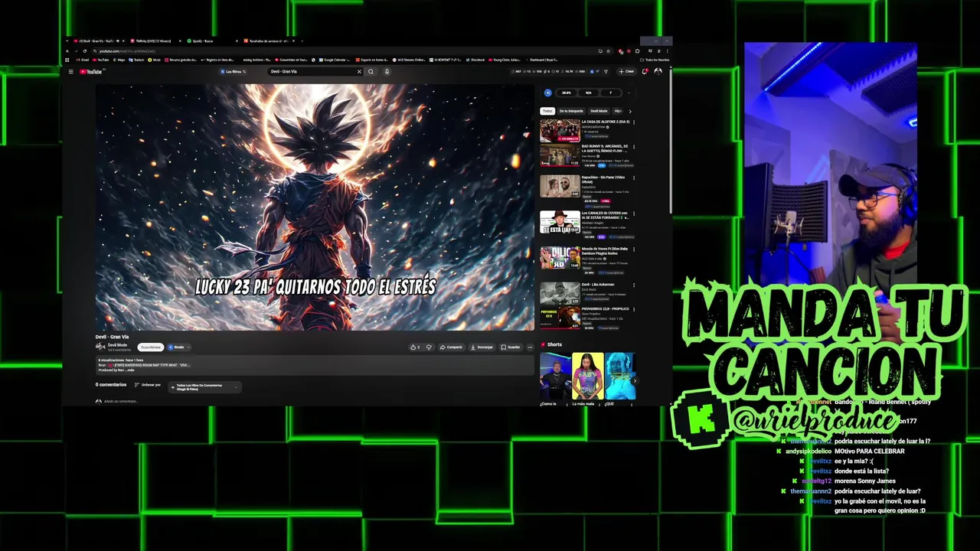Select the Devil Mode filter chip

point(599,111)
